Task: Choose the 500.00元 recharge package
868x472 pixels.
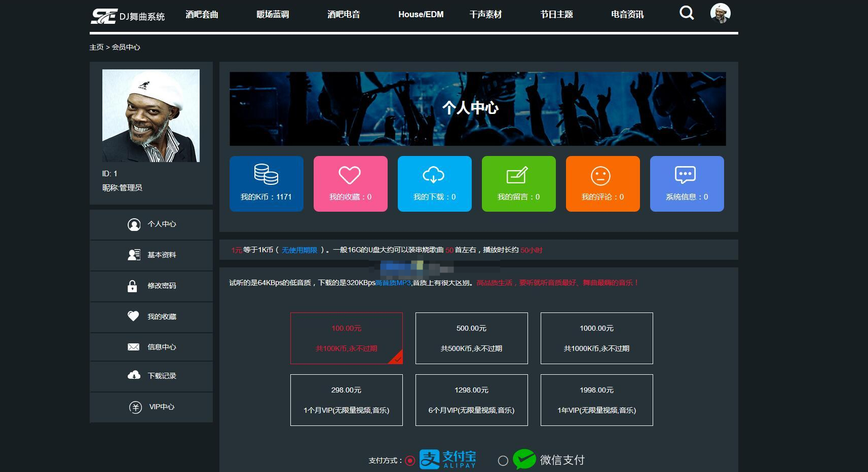Action: pyautogui.click(x=471, y=338)
